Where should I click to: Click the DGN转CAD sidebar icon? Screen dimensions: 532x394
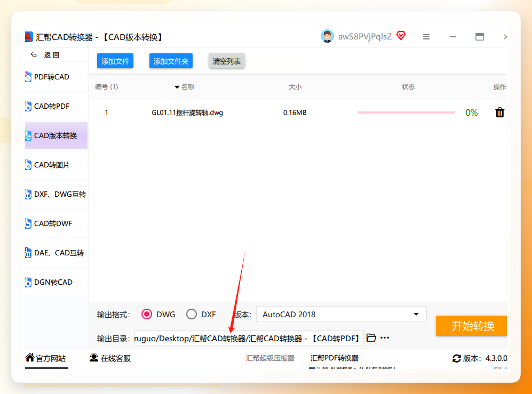(28, 282)
